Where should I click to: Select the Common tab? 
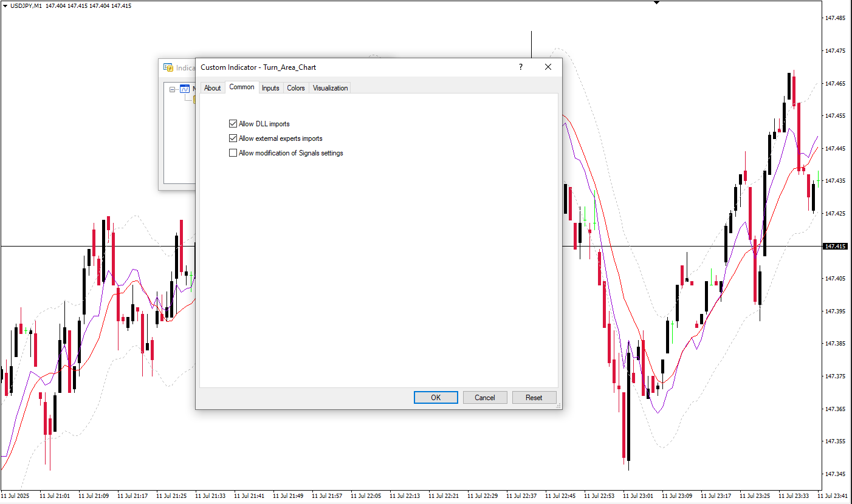(242, 87)
